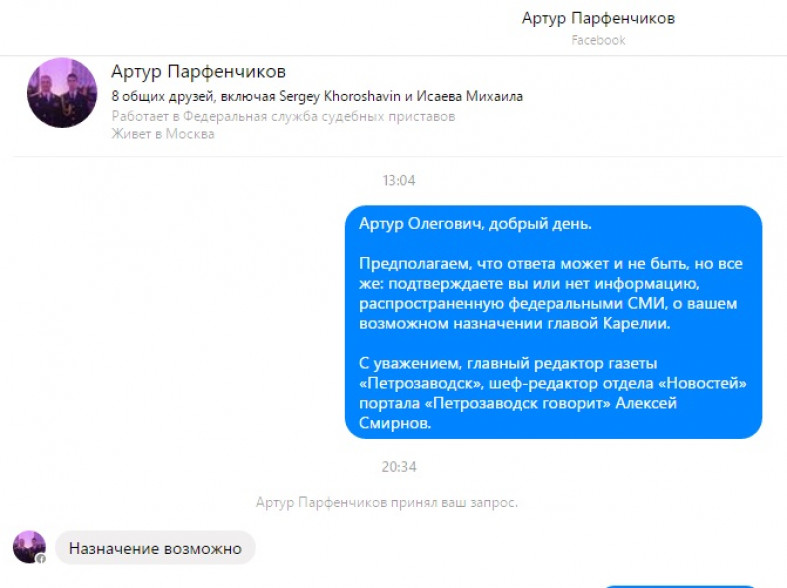787x588 pixels.
Task: Click the small sender avatar beside the reply
Action: pyautogui.click(x=29, y=547)
